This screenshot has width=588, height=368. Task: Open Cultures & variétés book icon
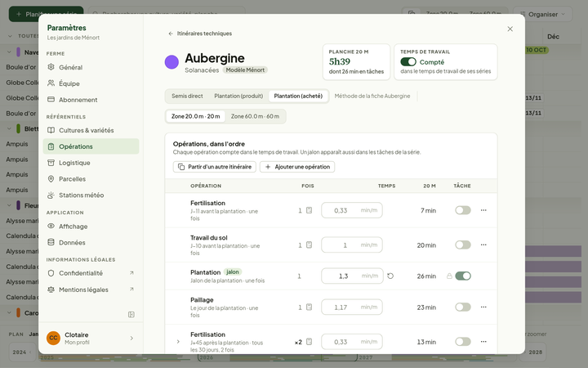(x=51, y=130)
